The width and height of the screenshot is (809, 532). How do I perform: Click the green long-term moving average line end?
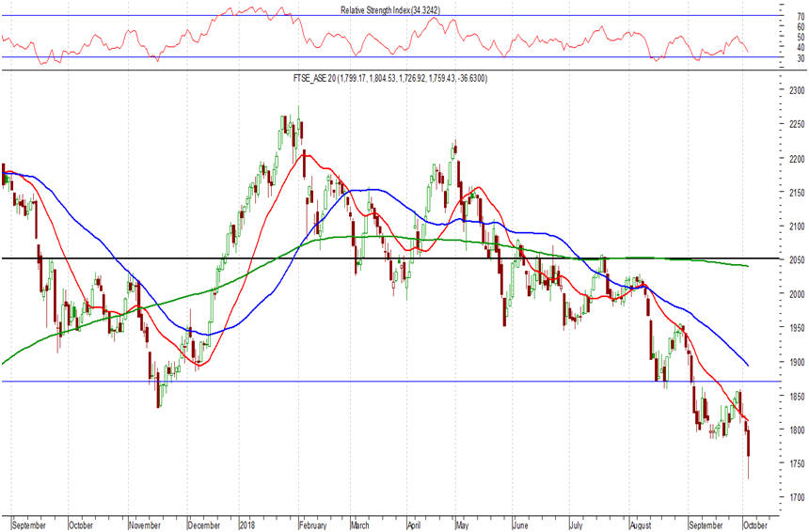(x=747, y=266)
